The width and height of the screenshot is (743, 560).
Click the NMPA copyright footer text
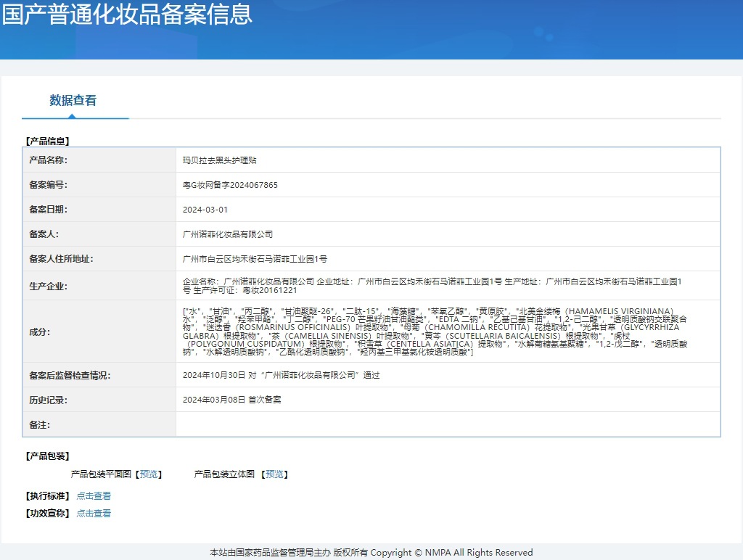371,553
